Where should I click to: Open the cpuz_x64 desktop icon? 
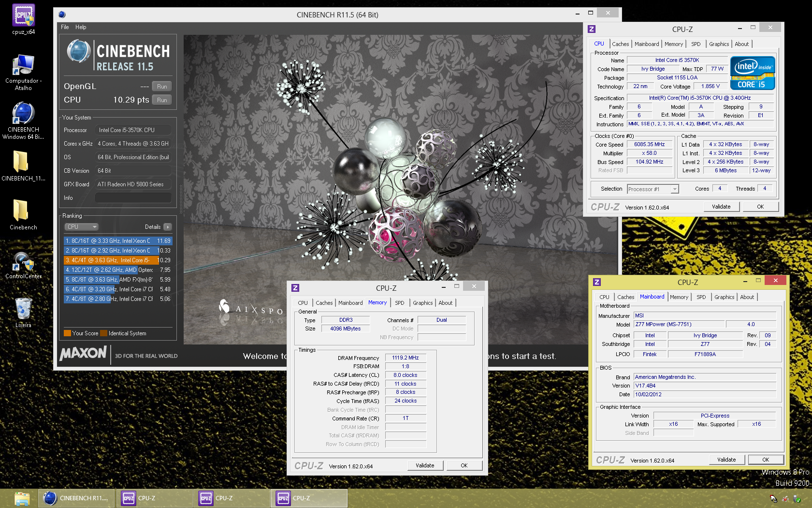(23, 19)
